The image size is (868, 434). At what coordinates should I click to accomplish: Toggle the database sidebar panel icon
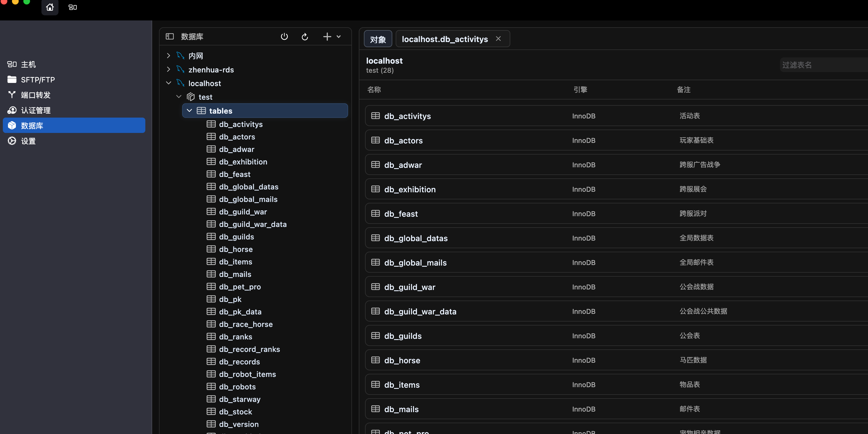(169, 36)
